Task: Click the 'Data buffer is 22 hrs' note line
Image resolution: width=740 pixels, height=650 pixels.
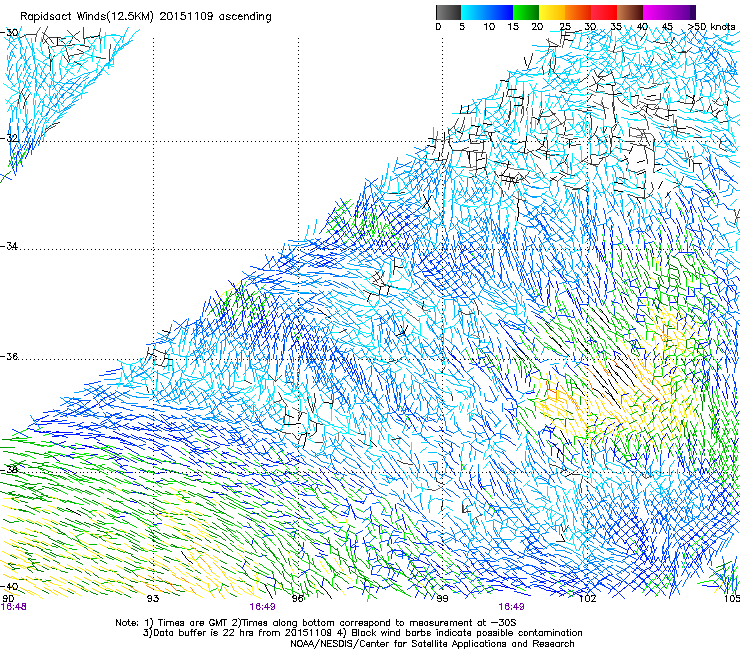Action: coord(362,633)
